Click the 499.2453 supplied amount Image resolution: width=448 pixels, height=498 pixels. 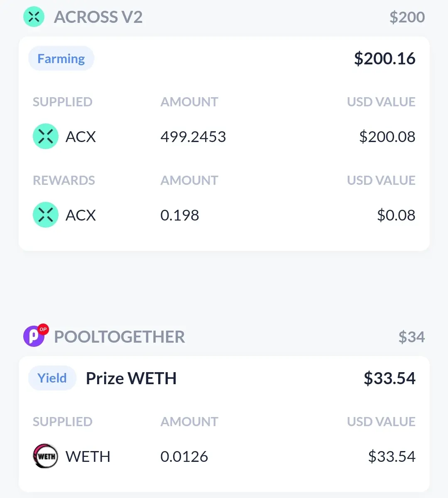click(193, 137)
